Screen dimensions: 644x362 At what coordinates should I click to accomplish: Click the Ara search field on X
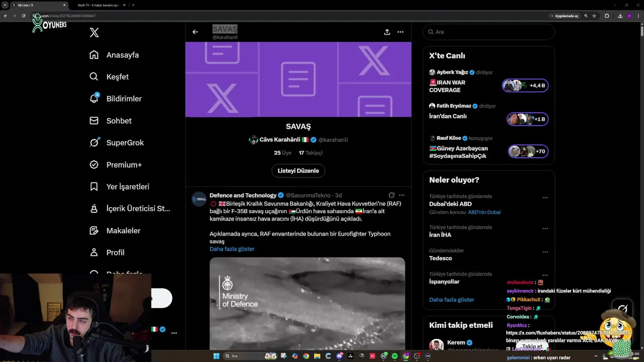click(489, 32)
